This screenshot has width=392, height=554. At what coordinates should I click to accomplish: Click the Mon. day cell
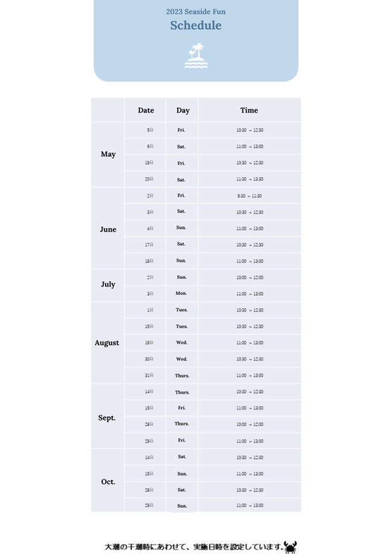coord(182,294)
